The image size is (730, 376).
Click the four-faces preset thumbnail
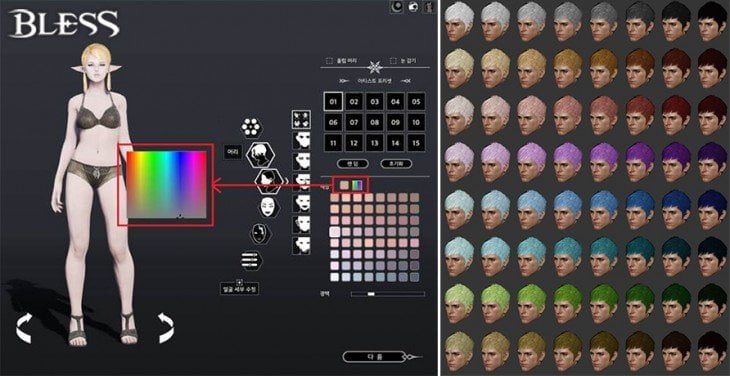point(301,120)
